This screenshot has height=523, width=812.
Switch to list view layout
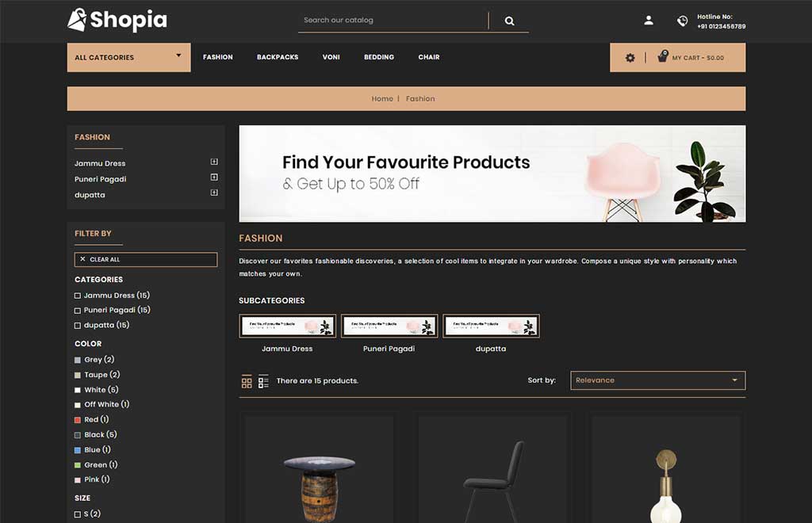[263, 381]
